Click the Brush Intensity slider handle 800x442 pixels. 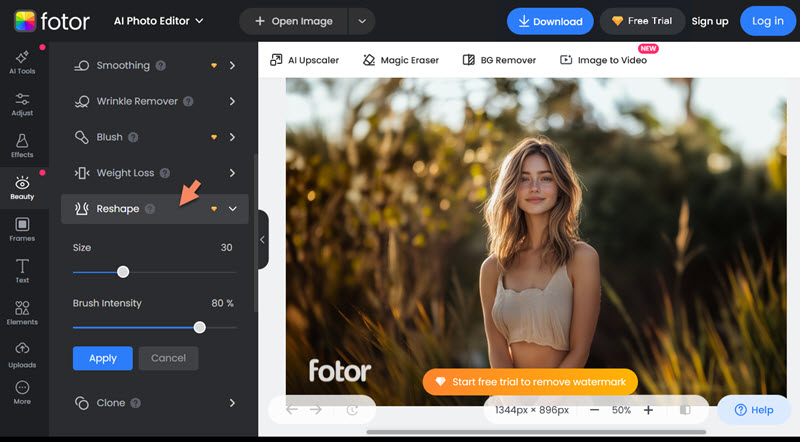coord(200,327)
